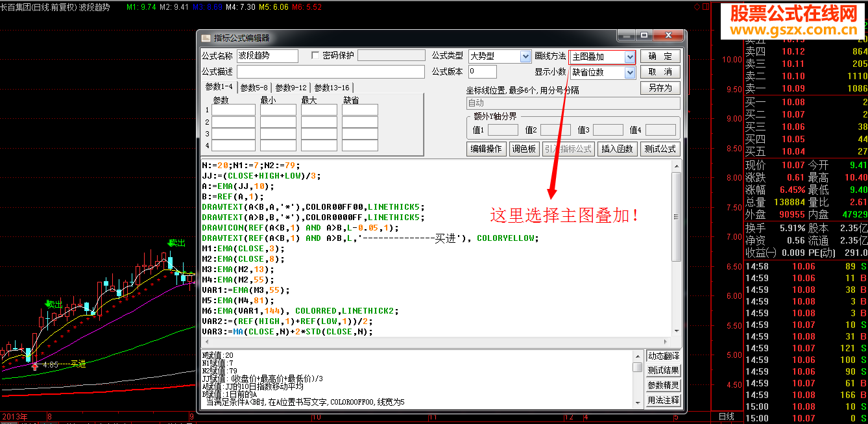This screenshot has width=868, height=424.
Task: Click the 编辑操作 button
Action: point(486,149)
